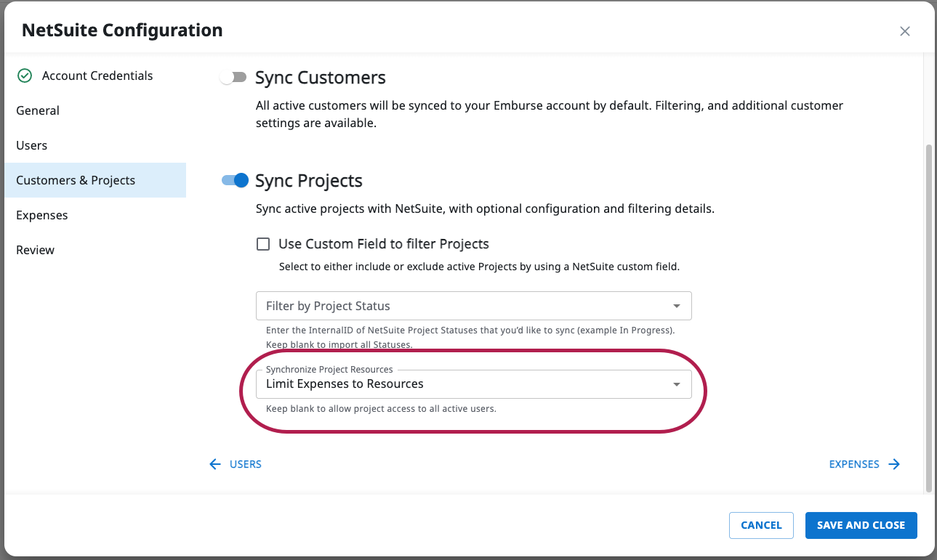The width and height of the screenshot is (937, 560).
Task: Expand the Synchronize Project Resources dropdown arrow
Action: (677, 384)
